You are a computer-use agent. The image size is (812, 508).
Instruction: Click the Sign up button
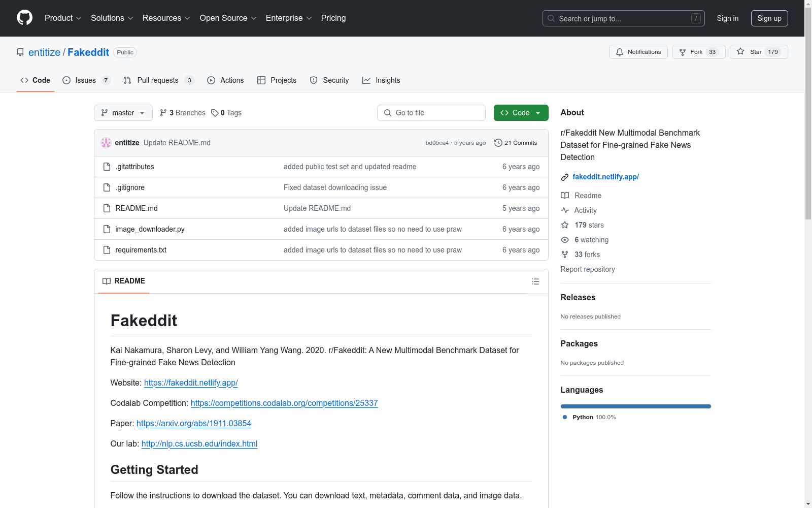769,18
